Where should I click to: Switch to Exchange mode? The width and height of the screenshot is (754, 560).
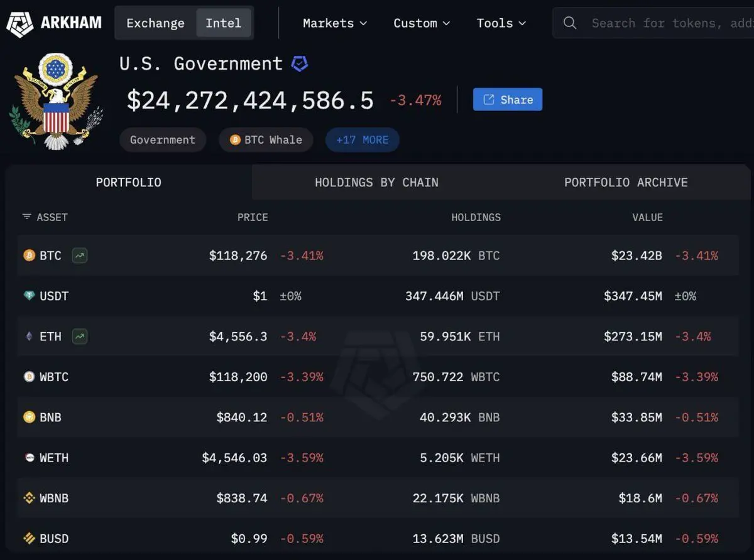(155, 23)
